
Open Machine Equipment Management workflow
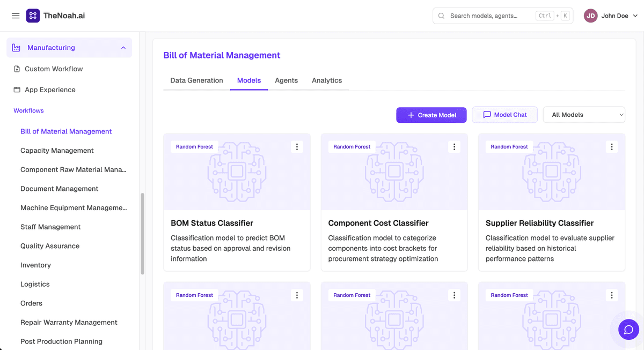74,208
